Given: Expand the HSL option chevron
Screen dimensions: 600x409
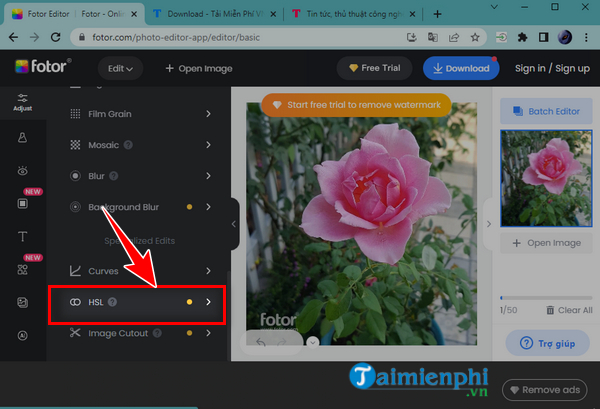Looking at the screenshot, I should (208, 302).
